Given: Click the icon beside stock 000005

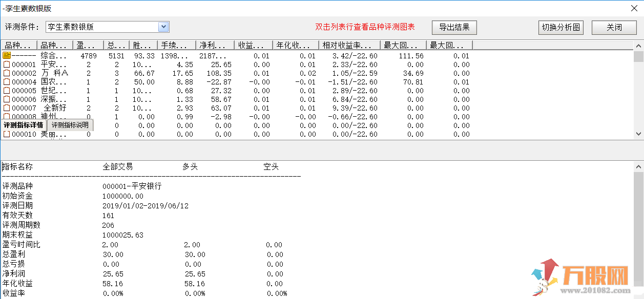Looking at the screenshot, I should [x=7, y=91].
